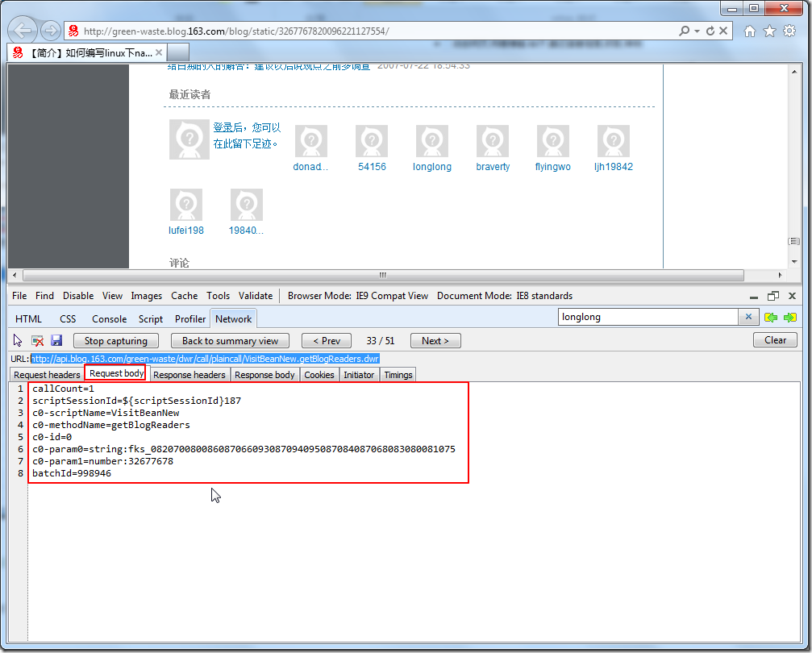Open the donad.. reader profile link

tap(310, 167)
